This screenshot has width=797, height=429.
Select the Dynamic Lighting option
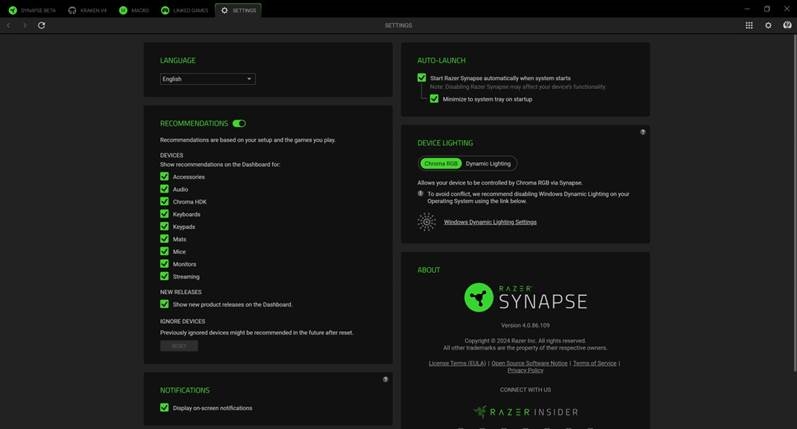click(x=488, y=164)
